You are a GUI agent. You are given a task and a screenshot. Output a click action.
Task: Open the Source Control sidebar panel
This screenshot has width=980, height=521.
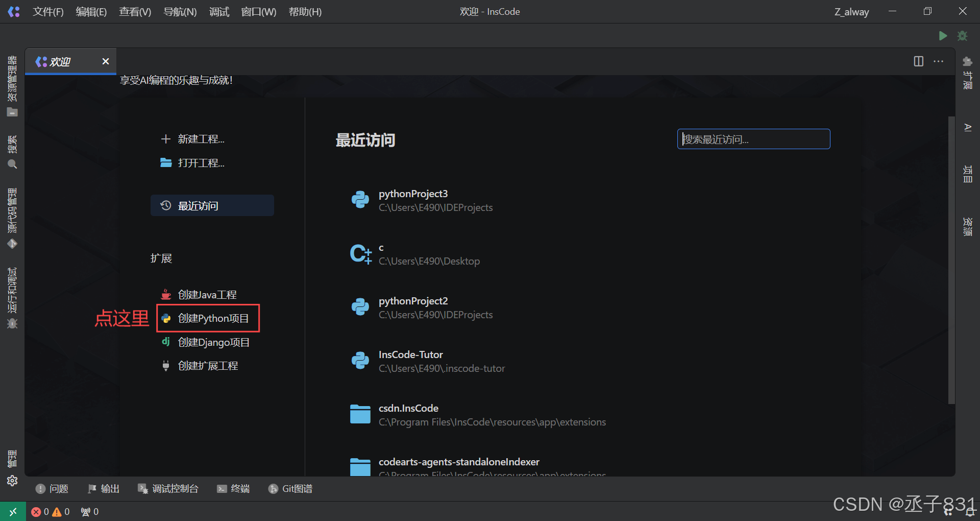pyautogui.click(x=12, y=218)
